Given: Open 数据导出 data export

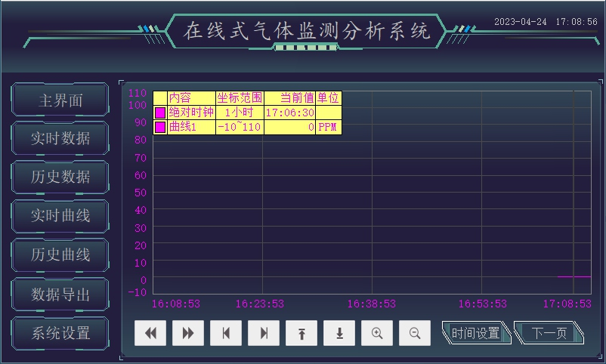Looking at the screenshot, I should pos(60,294).
